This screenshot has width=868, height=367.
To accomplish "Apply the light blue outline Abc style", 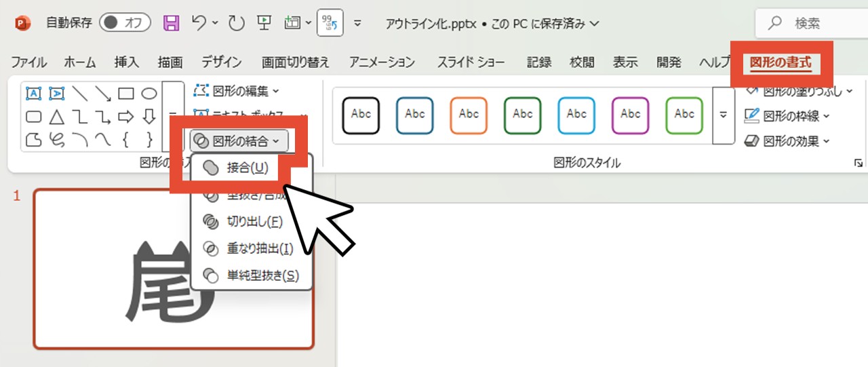I will click(576, 115).
